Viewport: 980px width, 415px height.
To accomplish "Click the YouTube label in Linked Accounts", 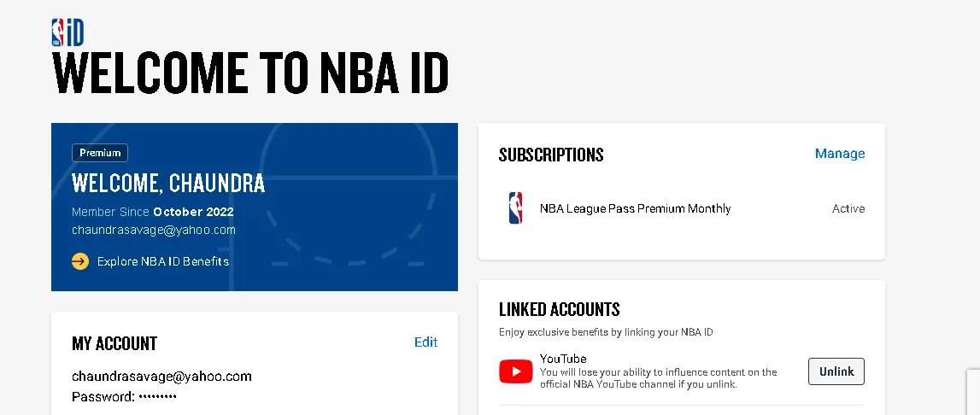I will click(x=563, y=359).
